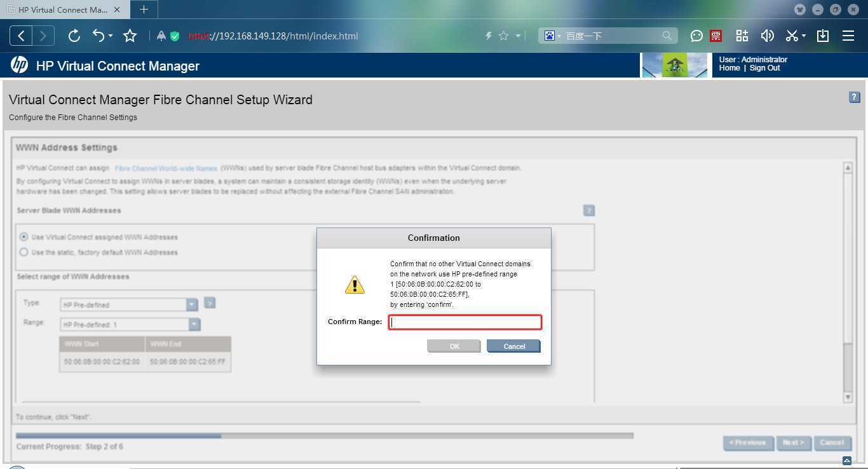This screenshot has height=469, width=868.
Task: Click the Sign Out link
Action: tap(764, 68)
